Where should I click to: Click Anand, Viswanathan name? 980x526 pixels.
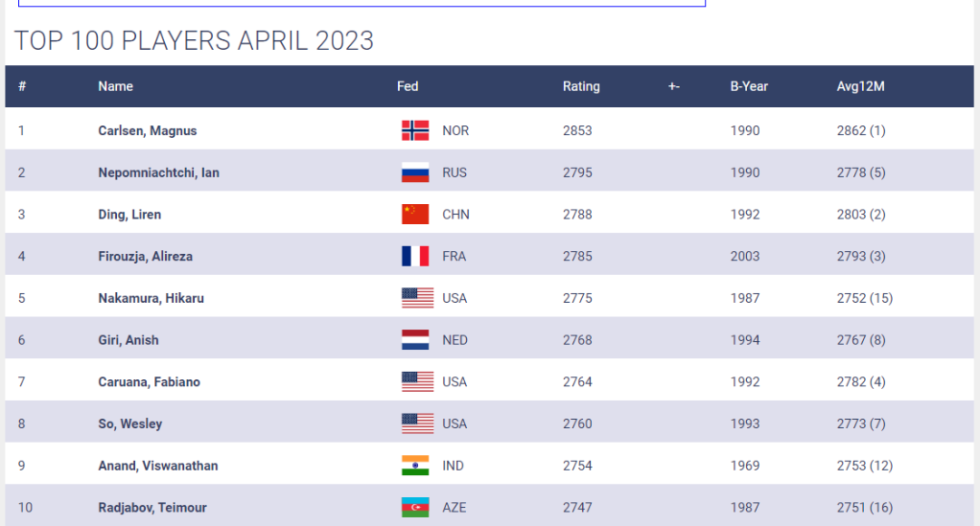pyautogui.click(x=157, y=466)
